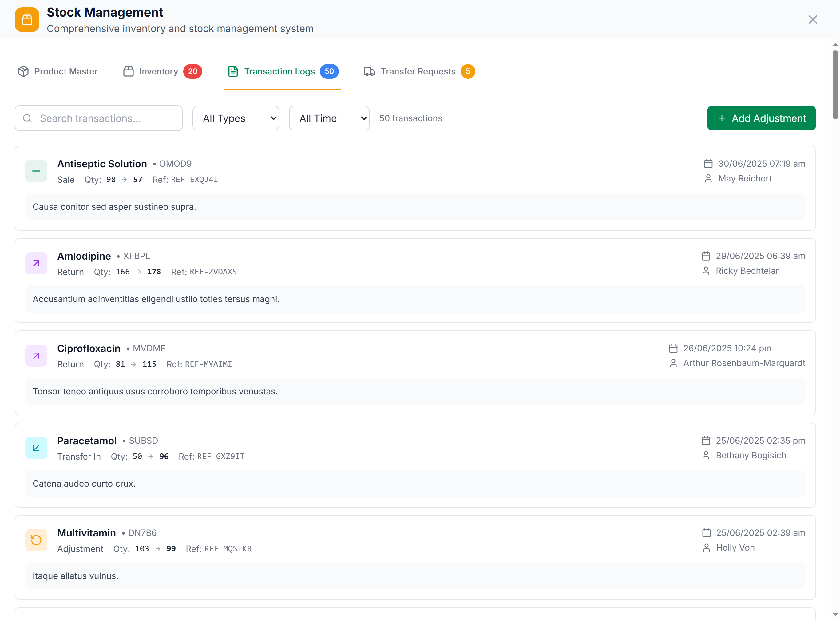Click the purple Return arrow icon for Amlodipine
Image resolution: width=840 pixels, height=630 pixels.
click(36, 263)
